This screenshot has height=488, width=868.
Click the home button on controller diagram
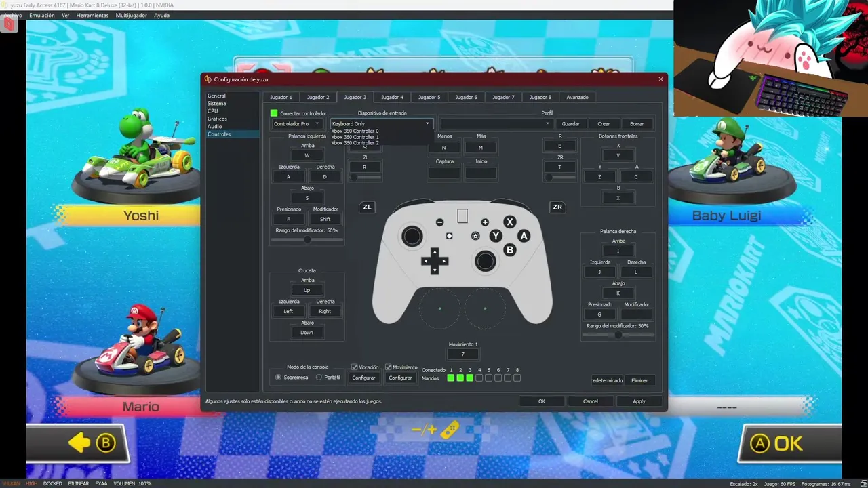point(475,236)
